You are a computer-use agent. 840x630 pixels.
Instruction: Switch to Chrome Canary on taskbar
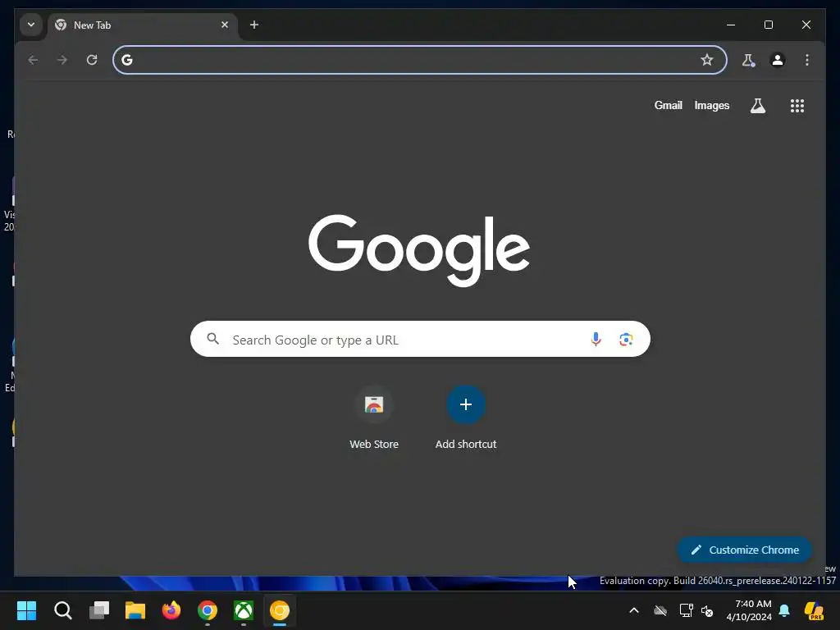tap(280, 610)
